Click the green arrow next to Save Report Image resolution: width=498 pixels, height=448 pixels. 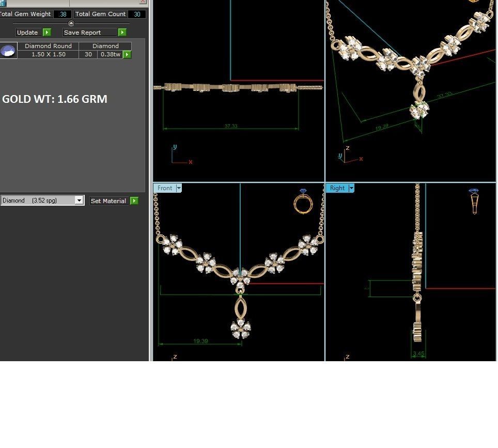point(122,33)
